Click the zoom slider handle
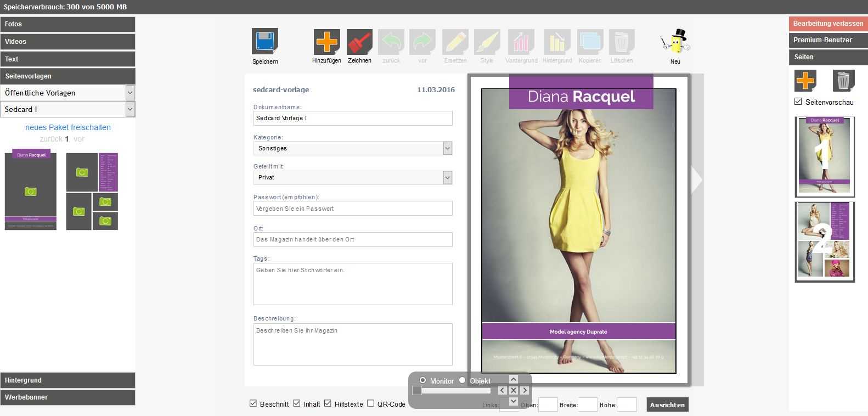Image resolution: width=868 pixels, height=416 pixels. [x=417, y=390]
